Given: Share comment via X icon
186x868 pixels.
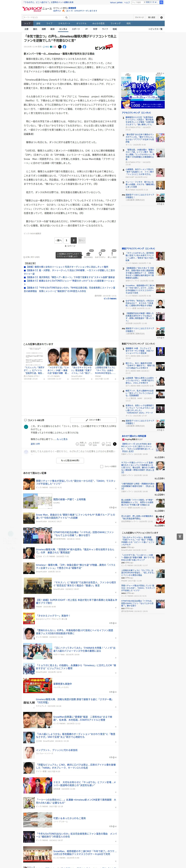Looking at the screenshot, I should [115, 444].
